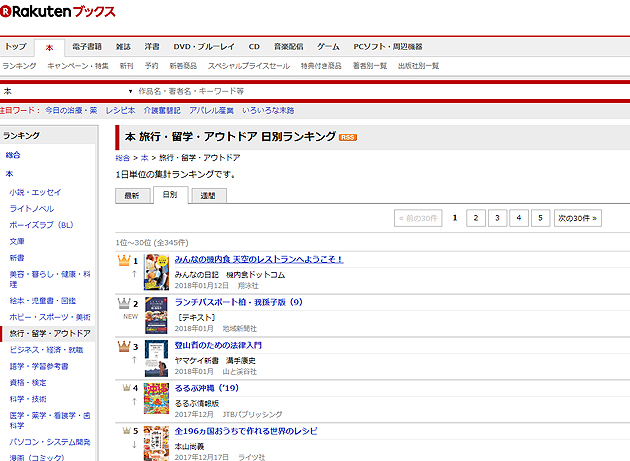Open the 音楽配信 navigation tab
The height and width of the screenshot is (461, 630).
tap(288, 47)
